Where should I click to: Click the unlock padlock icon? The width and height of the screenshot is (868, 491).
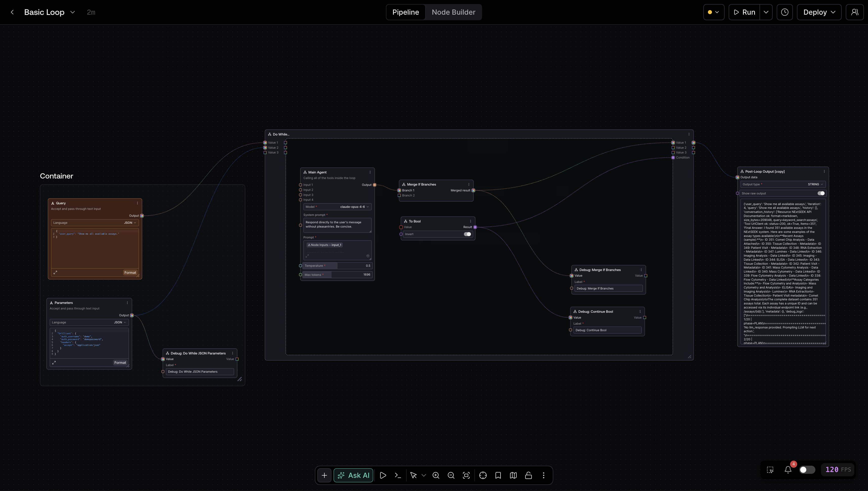[528, 475]
